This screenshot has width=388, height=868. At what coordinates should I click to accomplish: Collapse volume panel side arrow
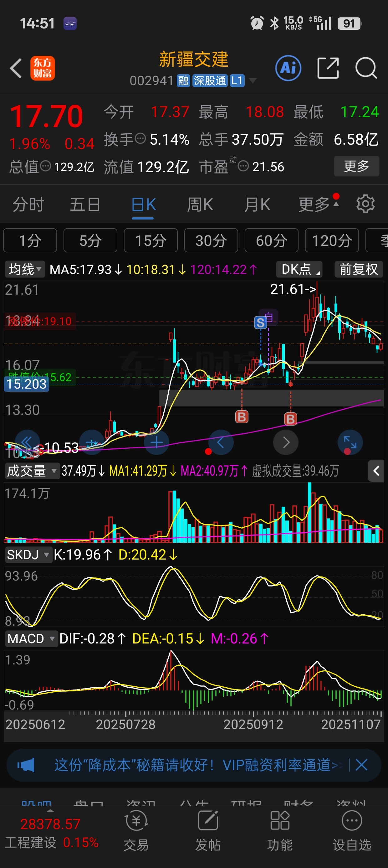[x=376, y=471]
